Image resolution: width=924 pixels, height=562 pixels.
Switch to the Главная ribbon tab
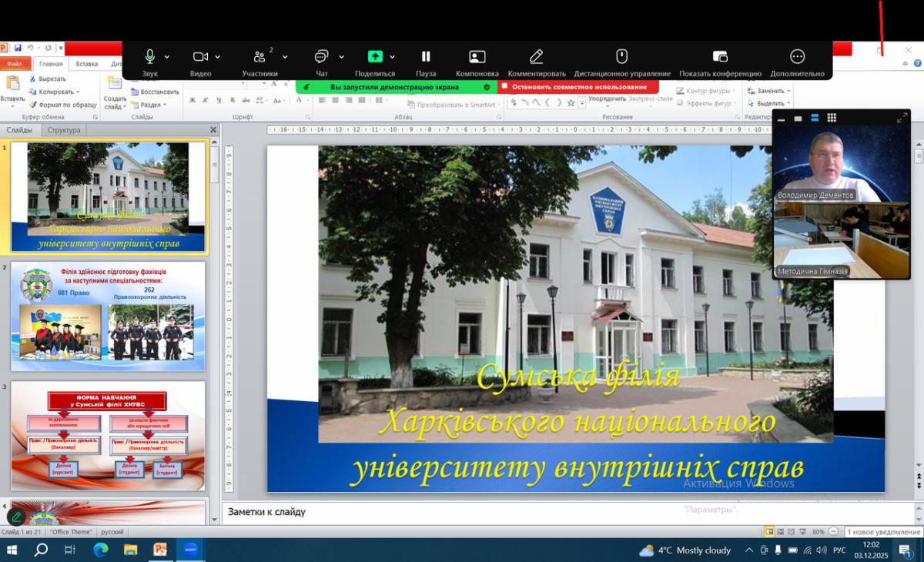tap(51, 64)
